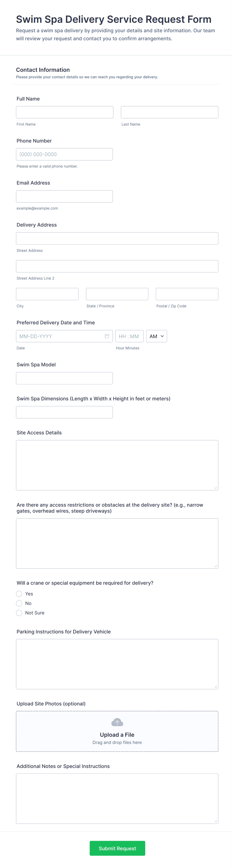Click the Street Address field

click(x=117, y=239)
